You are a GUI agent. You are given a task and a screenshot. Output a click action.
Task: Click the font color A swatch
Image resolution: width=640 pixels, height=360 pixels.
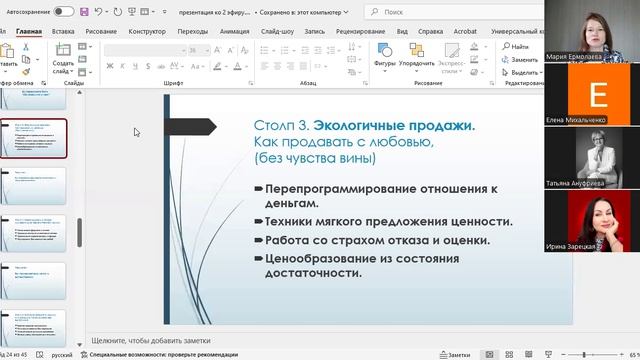click(238, 66)
